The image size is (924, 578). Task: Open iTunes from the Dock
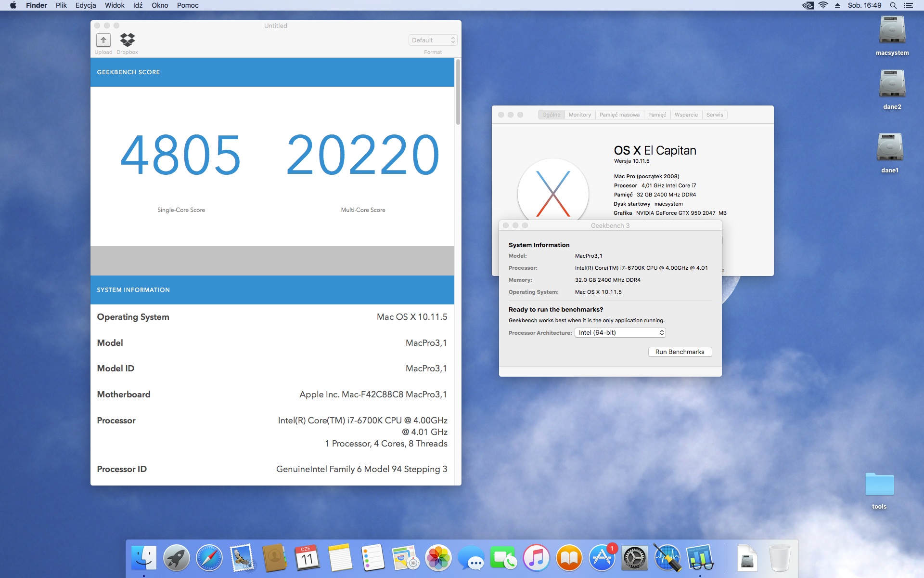point(536,558)
